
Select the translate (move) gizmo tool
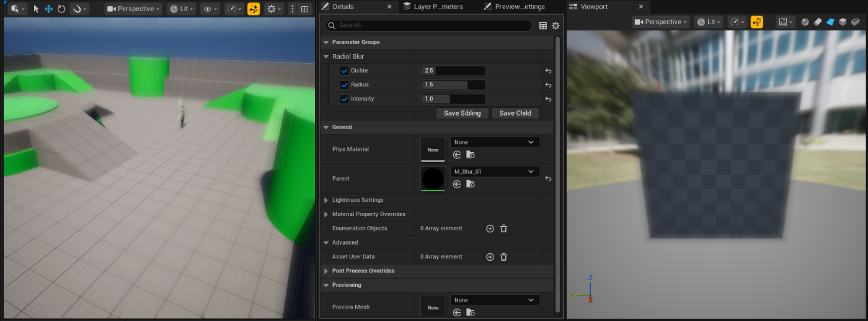(x=48, y=9)
